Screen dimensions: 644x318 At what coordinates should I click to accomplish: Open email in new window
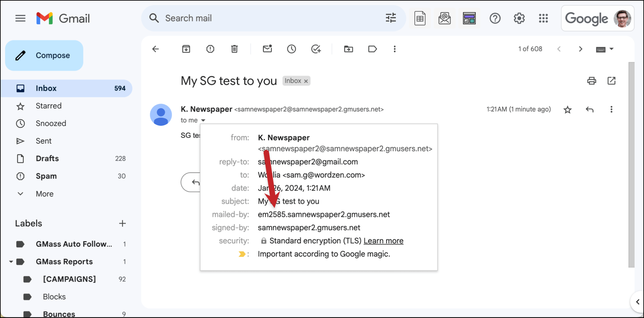(x=611, y=81)
